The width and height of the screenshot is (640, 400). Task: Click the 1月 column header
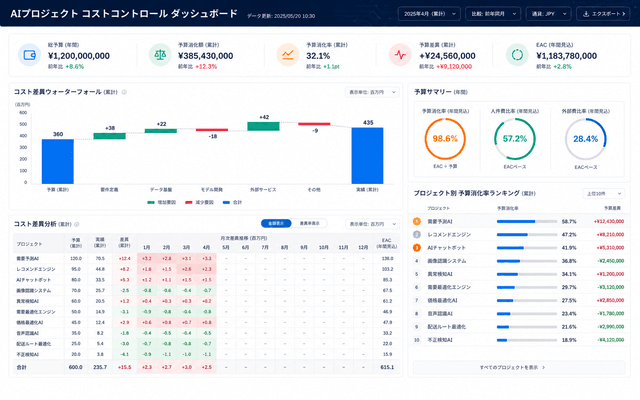[147, 247]
